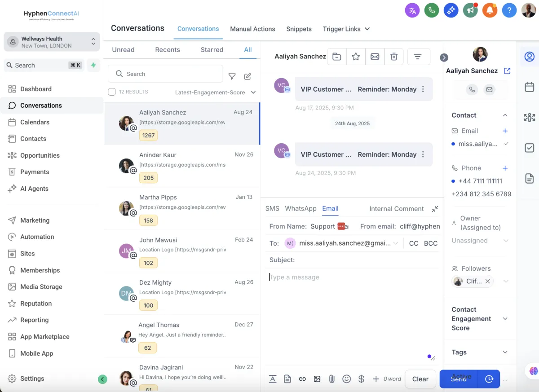Image resolution: width=539 pixels, height=392 pixels.
Task: Open the green phone dialer icon
Action: pyautogui.click(x=432, y=10)
